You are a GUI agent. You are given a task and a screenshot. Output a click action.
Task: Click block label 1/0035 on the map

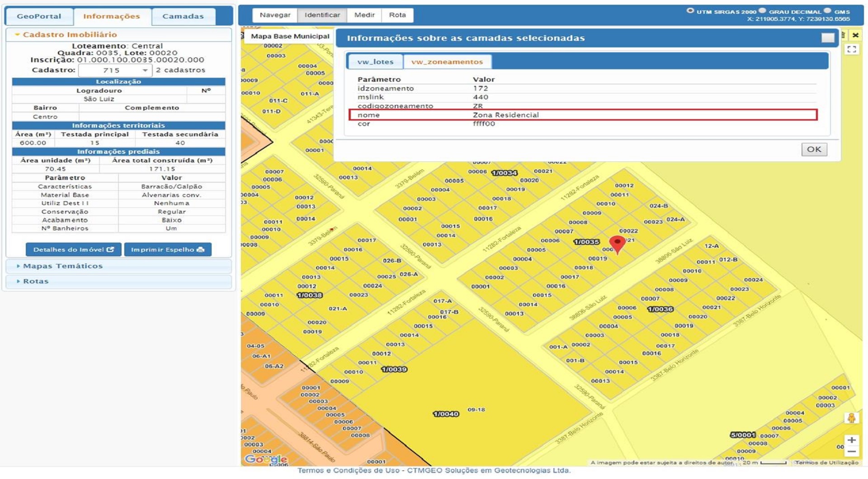point(586,242)
